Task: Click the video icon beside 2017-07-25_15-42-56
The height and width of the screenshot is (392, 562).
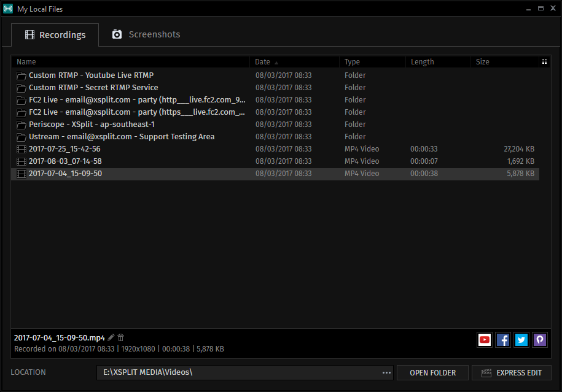Action: click(21, 148)
